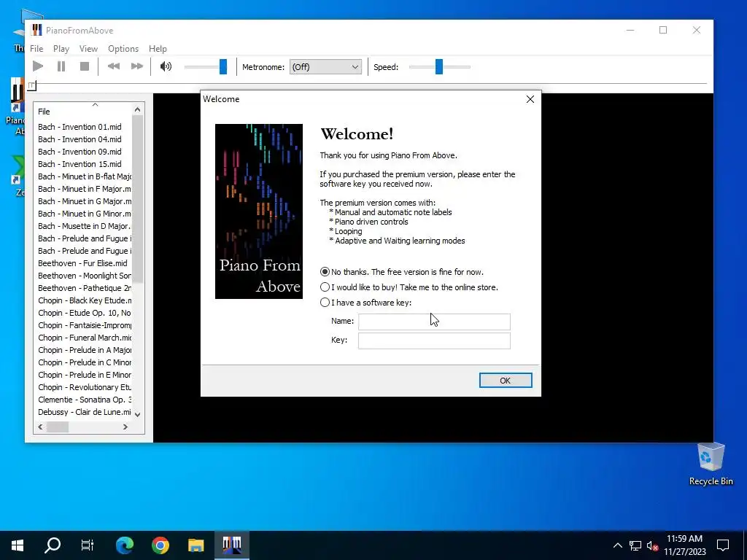This screenshot has height=560, width=747.
Task: Click the fast-forward skip icon
Action: click(136, 66)
